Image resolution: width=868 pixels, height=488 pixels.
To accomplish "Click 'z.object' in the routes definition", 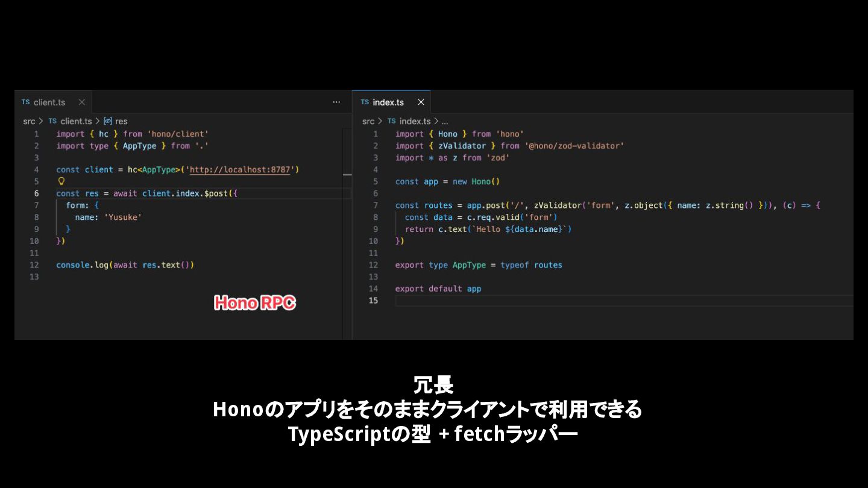I will tap(643, 205).
